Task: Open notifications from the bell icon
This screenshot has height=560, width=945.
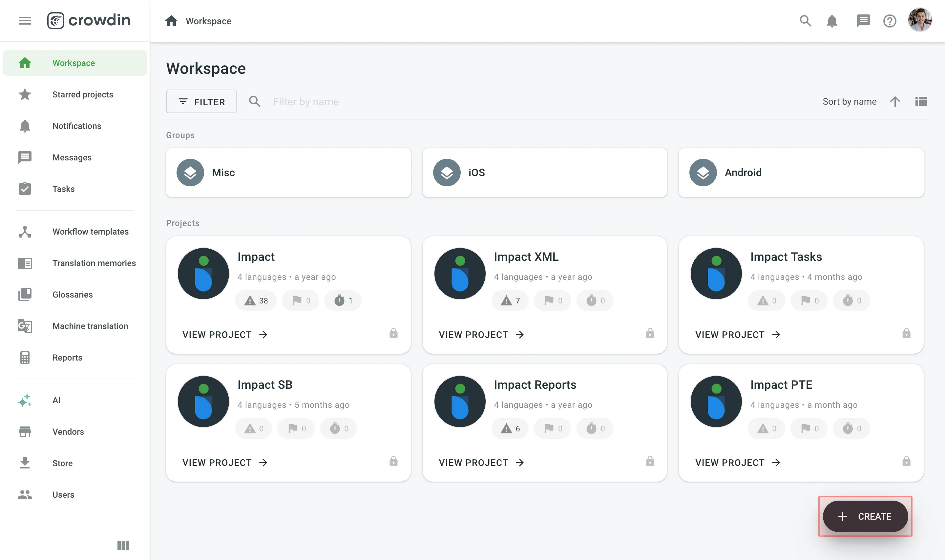Action: pos(831,21)
